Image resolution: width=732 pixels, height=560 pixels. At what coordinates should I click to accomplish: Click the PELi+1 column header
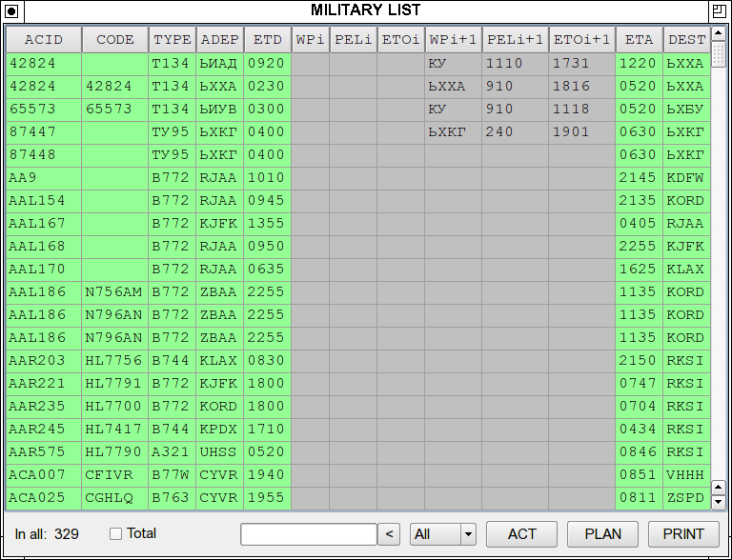[x=516, y=40]
